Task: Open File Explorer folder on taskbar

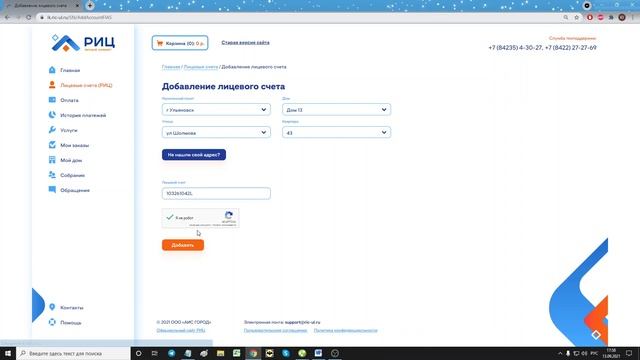Action: 220,353
